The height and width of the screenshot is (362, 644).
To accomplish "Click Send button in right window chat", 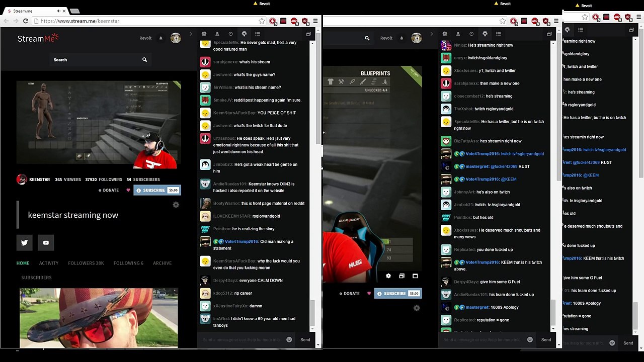I will [628, 343].
